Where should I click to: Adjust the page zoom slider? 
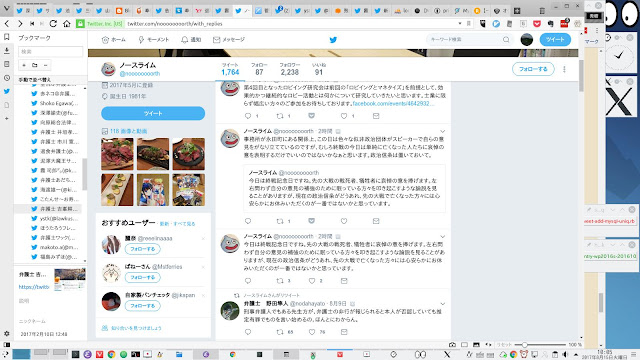click(x=540, y=345)
